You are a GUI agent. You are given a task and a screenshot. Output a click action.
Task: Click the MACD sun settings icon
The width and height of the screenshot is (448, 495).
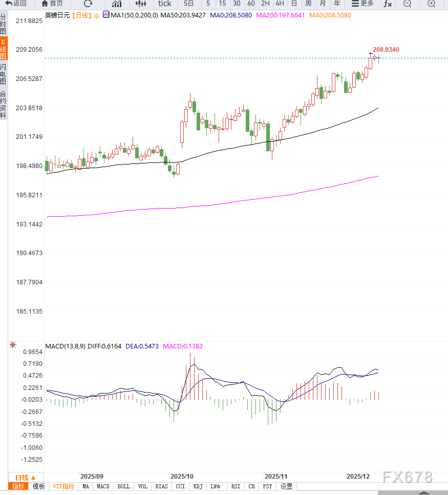click(x=13, y=345)
